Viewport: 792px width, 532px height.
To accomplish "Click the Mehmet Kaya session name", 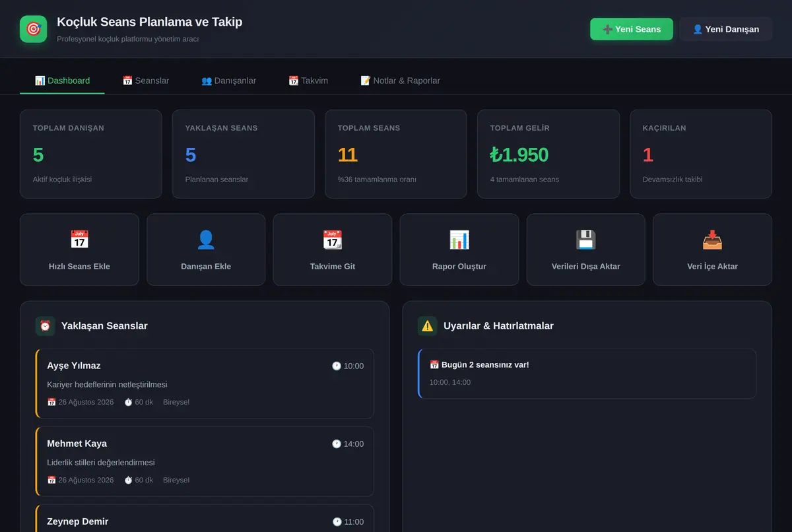I will pyautogui.click(x=77, y=444).
